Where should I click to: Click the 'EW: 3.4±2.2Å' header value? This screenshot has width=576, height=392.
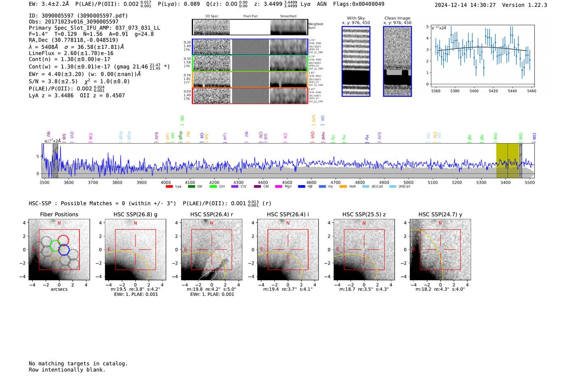(x=49, y=4)
